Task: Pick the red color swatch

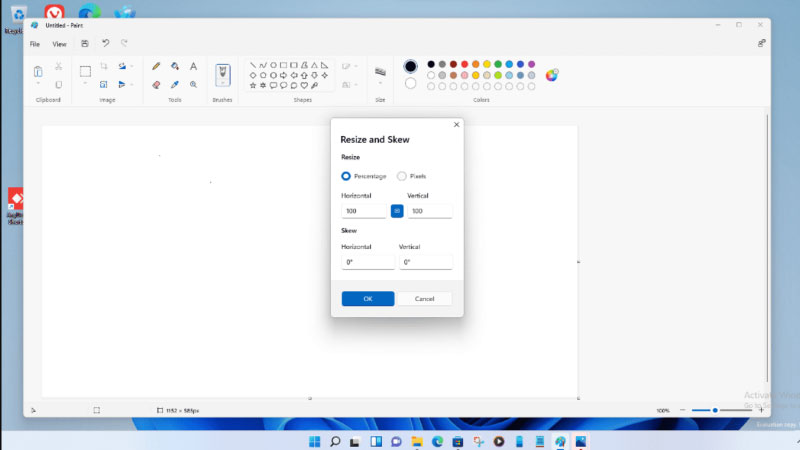Action: pos(464,64)
